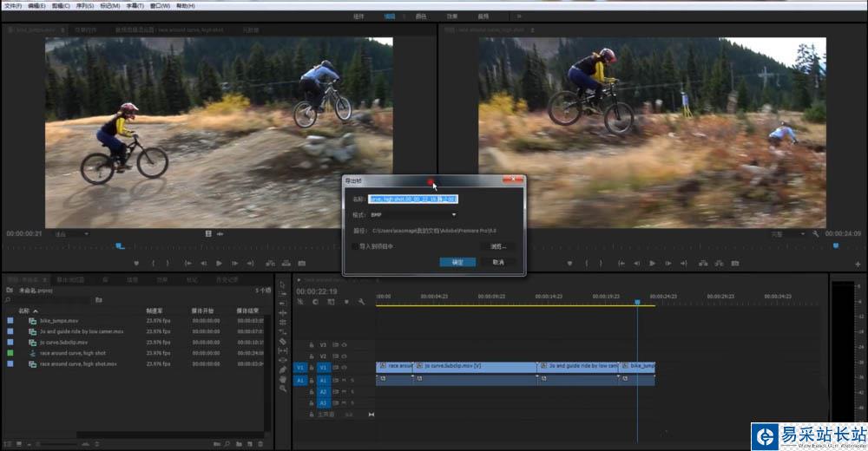This screenshot has height=451, width=868.
Task: Select the Razor tool in tools panel
Action: pyautogui.click(x=283, y=341)
